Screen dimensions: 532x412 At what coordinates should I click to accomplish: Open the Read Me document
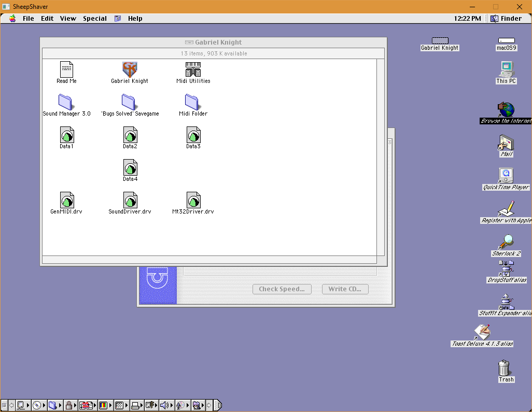click(66, 69)
